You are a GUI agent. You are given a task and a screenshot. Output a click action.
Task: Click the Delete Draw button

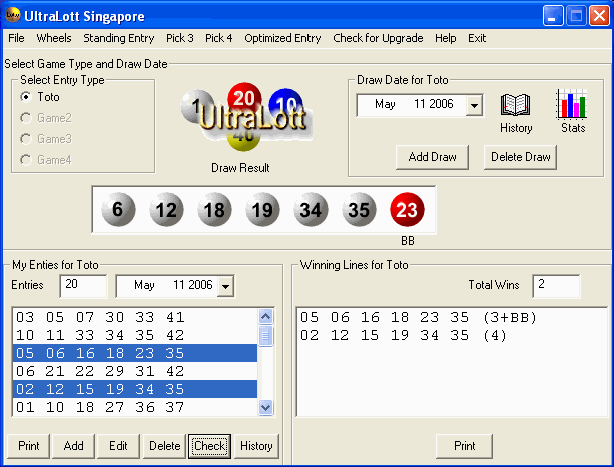[x=520, y=157]
